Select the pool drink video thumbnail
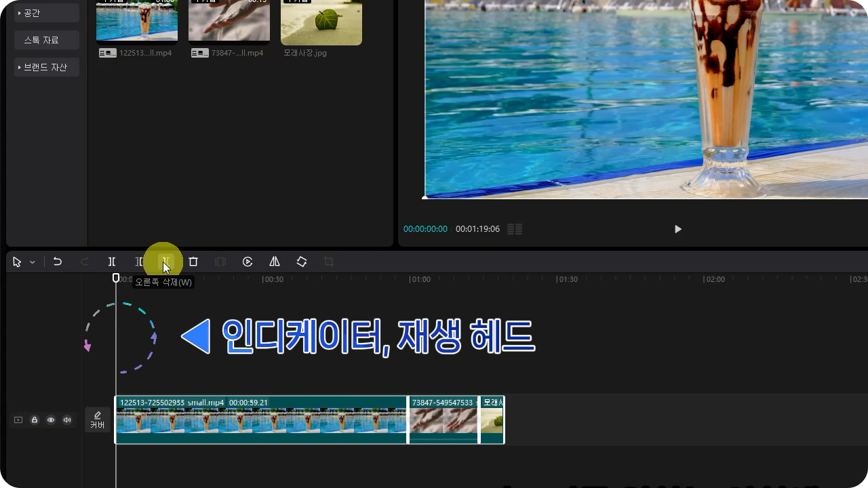The width and height of the screenshot is (868, 488). point(137,21)
